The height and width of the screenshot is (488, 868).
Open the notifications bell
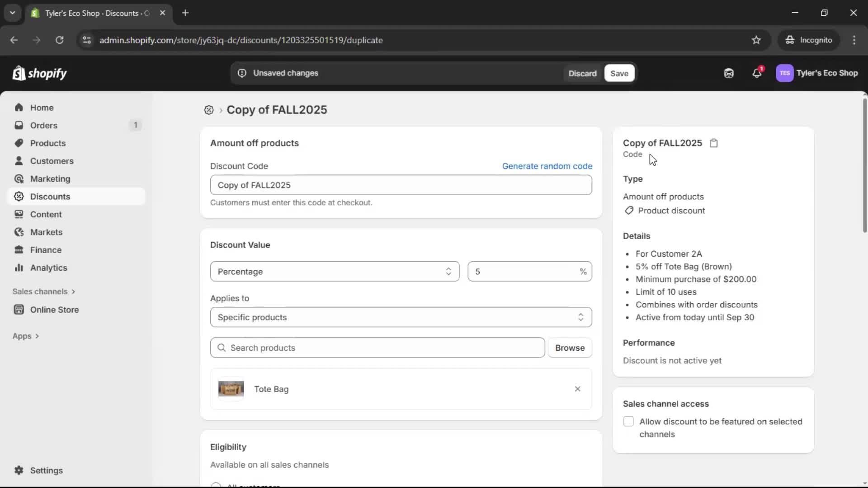point(757,73)
